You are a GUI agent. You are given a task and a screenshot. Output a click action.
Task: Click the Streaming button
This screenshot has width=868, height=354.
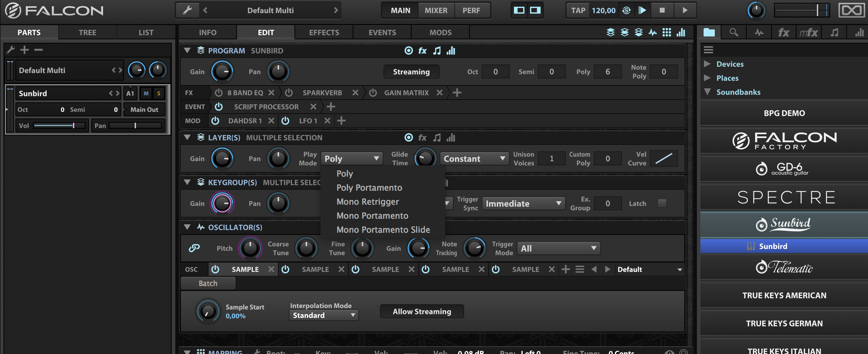[x=411, y=72]
